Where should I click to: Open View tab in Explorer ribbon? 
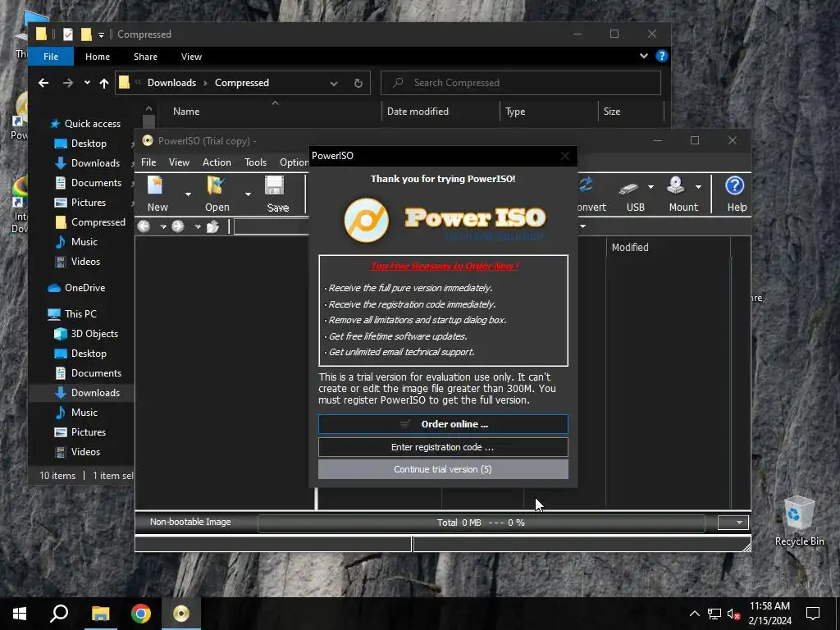click(191, 57)
